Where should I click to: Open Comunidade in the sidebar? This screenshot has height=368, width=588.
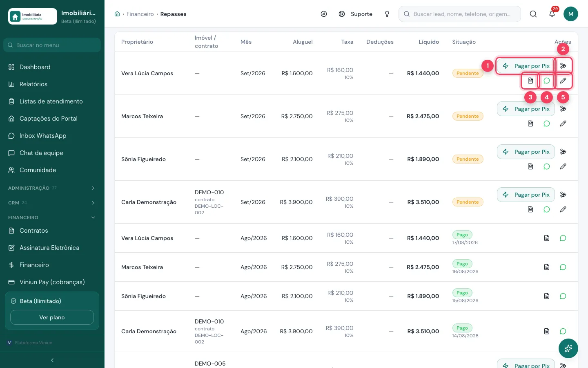(52, 170)
